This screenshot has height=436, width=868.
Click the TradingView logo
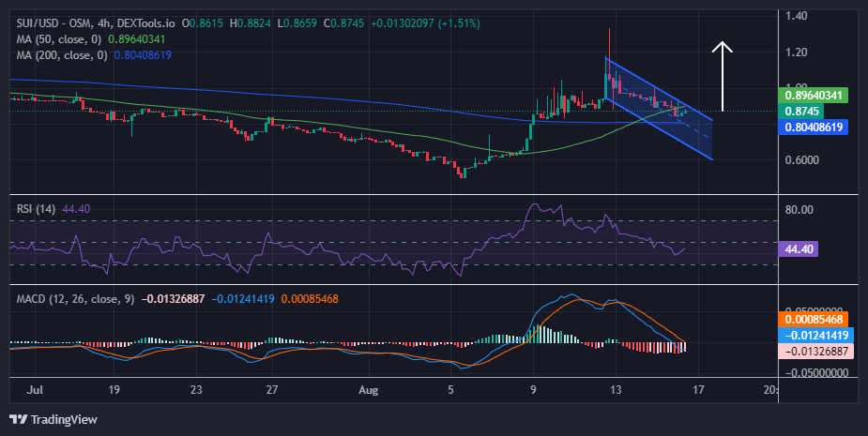(x=53, y=419)
